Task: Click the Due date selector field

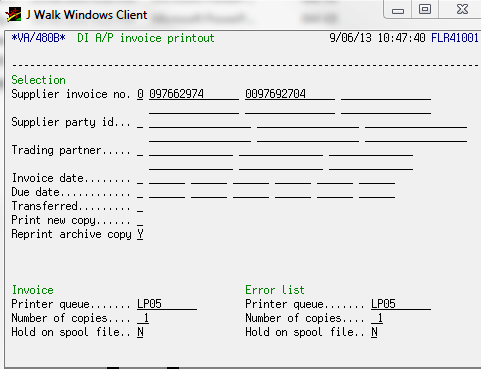Action: 140,192
